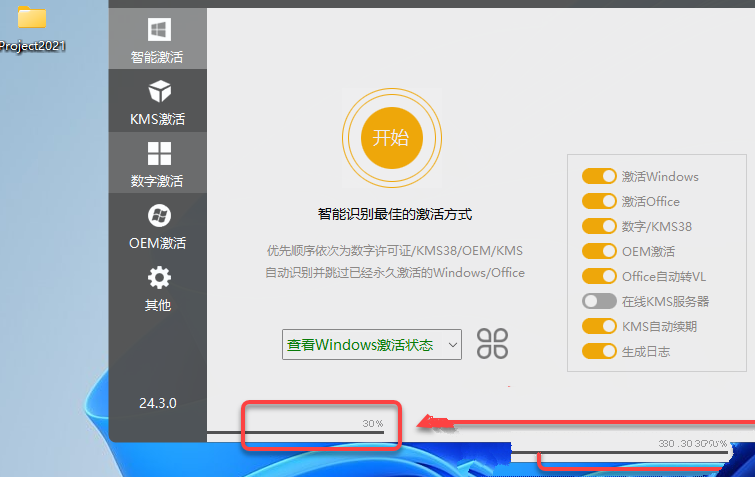Switch to the KMS激活 tab
This screenshot has height=477, width=755.
(x=158, y=100)
